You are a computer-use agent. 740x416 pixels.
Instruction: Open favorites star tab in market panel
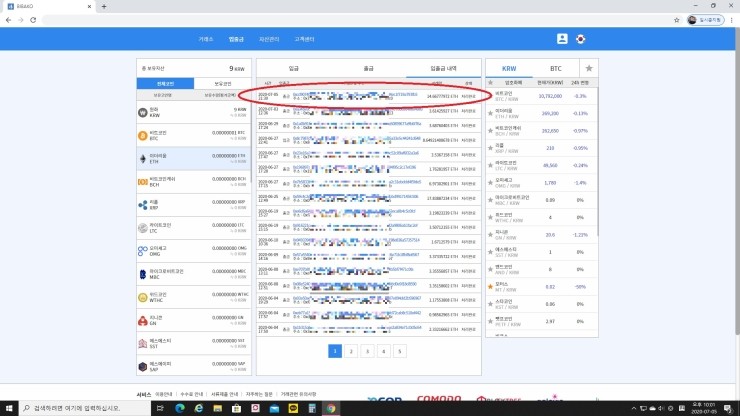pyautogui.click(x=589, y=68)
